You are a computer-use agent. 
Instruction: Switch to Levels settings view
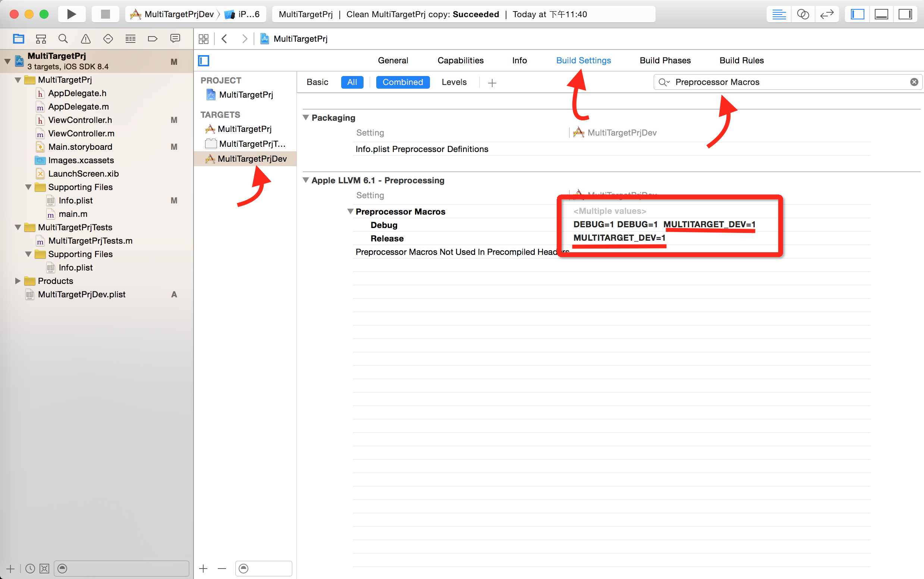(454, 82)
